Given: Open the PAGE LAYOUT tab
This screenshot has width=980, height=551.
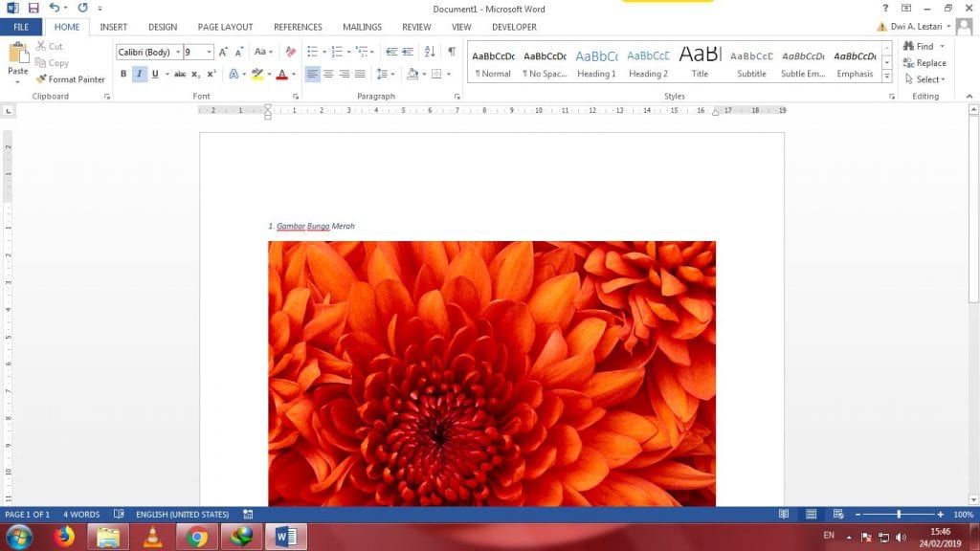Looking at the screenshot, I should pyautogui.click(x=225, y=27).
